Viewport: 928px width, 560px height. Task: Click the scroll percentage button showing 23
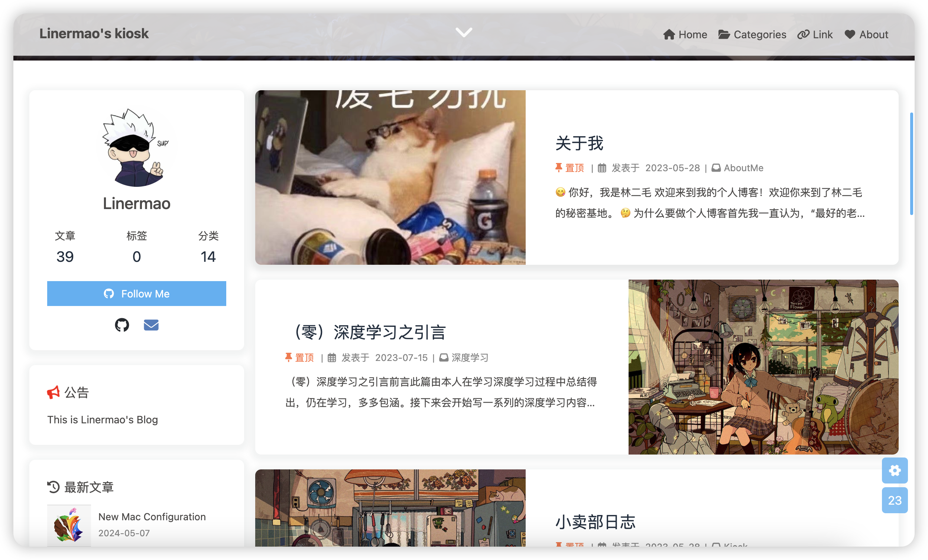895,500
